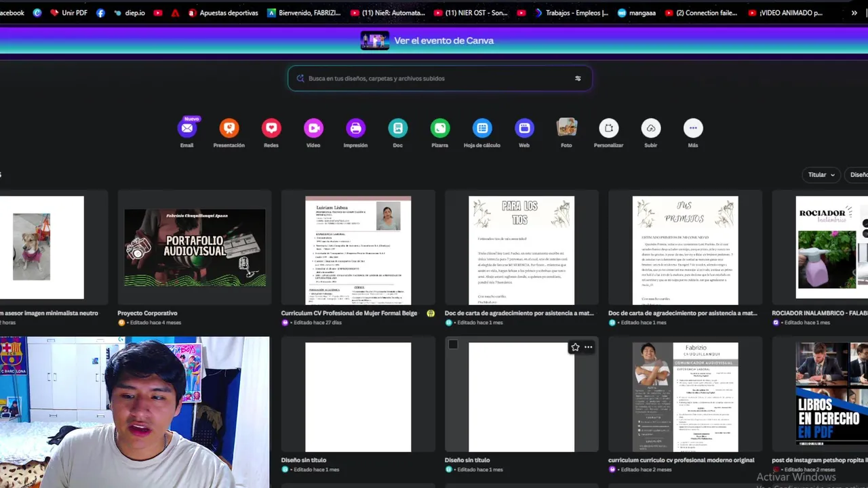Image resolution: width=868 pixels, height=488 pixels.
Task: Open Ver el evento de Canva link
Action: (443, 41)
